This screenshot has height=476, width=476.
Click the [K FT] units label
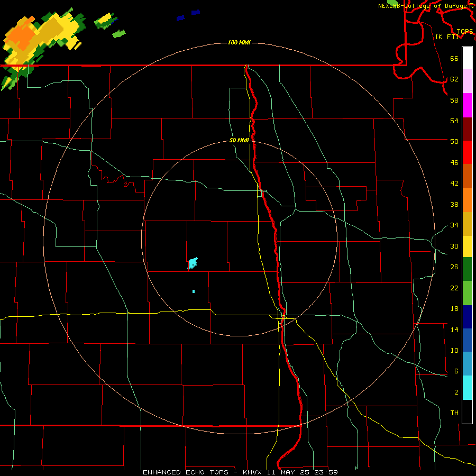click(x=447, y=36)
